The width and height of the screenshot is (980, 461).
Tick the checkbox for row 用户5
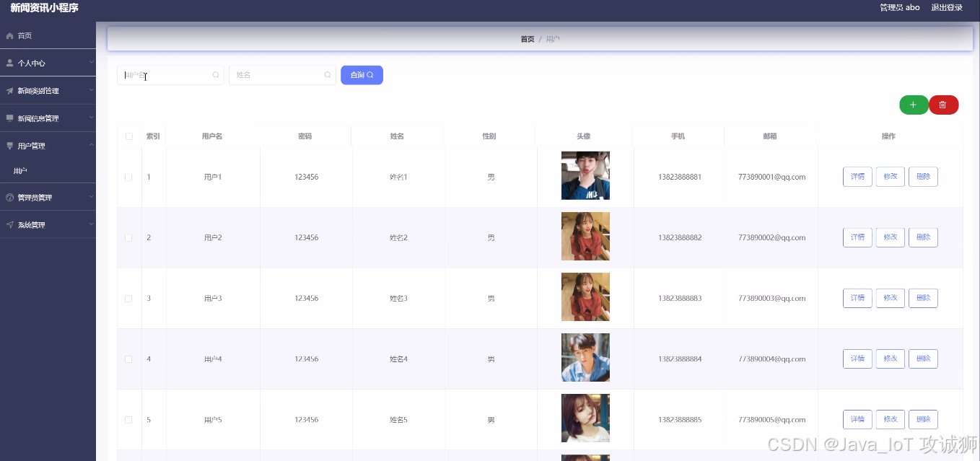[129, 419]
